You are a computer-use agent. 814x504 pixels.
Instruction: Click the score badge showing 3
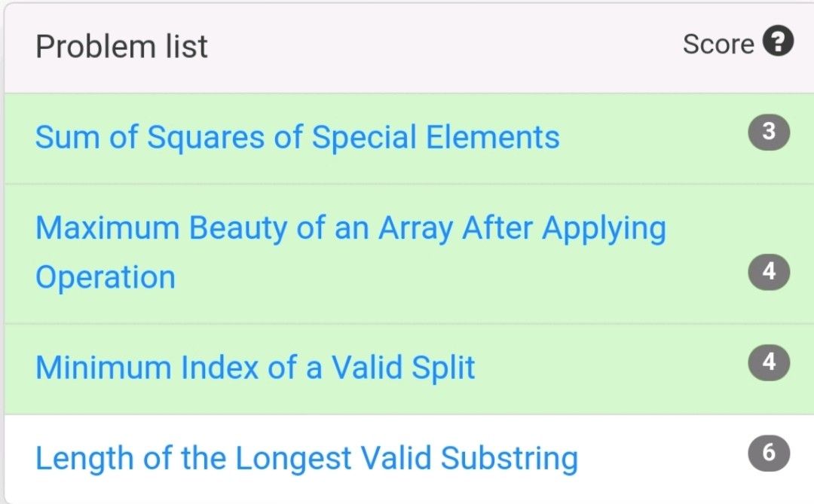(x=768, y=133)
